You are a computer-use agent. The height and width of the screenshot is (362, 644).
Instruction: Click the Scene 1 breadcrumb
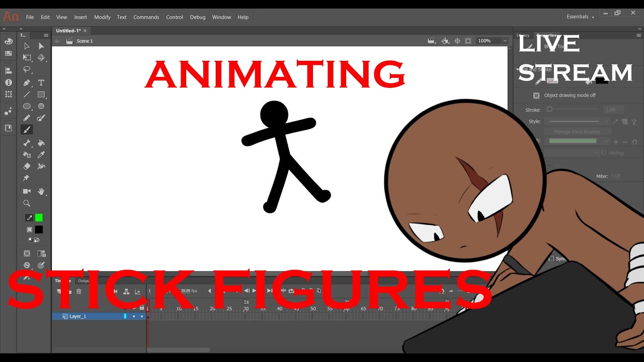click(85, 41)
